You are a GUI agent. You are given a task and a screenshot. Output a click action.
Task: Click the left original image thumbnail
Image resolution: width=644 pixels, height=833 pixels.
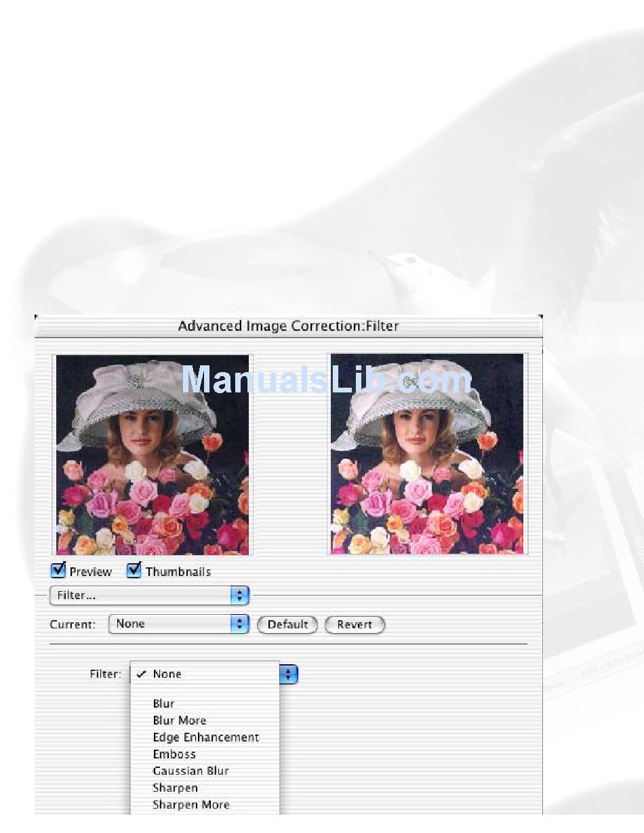pos(152,454)
